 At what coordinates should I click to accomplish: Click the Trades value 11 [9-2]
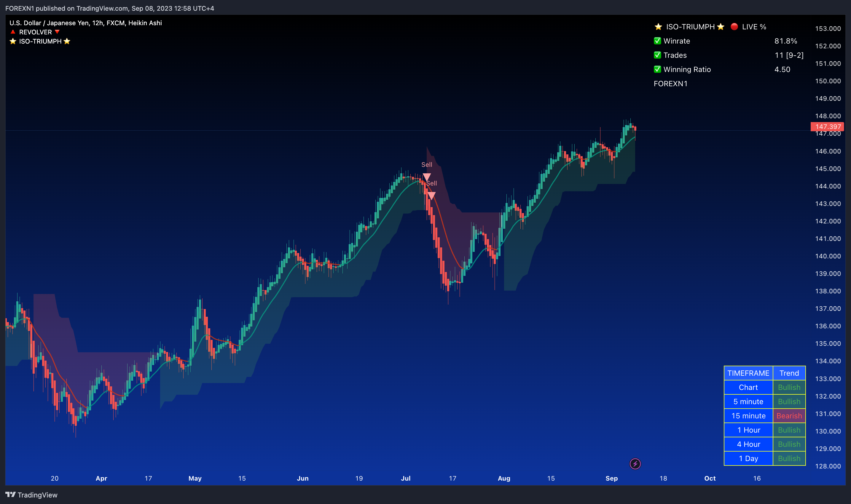(789, 55)
